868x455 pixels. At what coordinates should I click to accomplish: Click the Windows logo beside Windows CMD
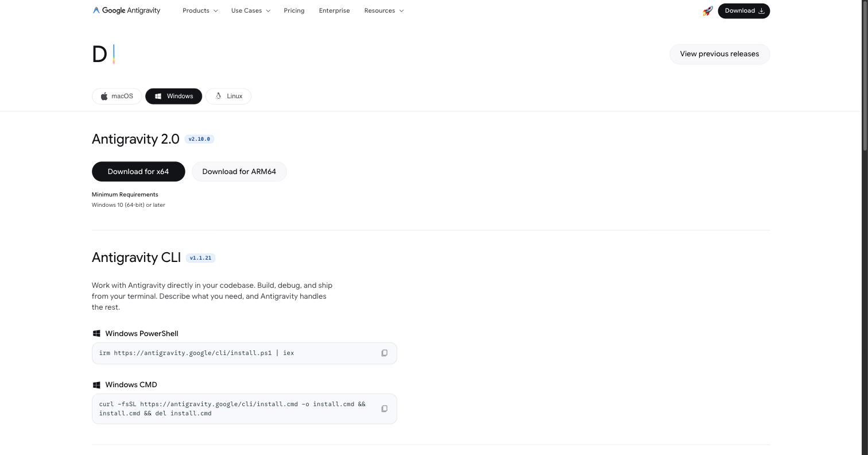point(96,385)
